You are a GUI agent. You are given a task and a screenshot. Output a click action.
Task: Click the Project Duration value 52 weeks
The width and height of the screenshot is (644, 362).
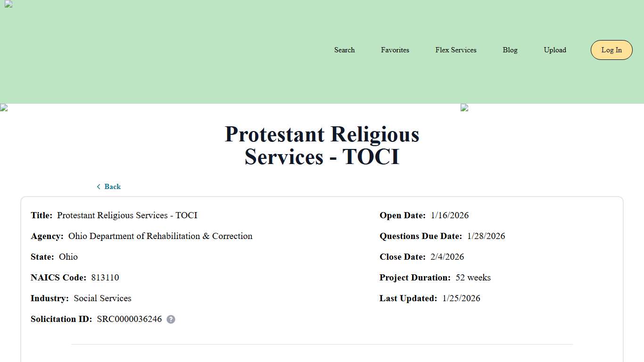(x=473, y=278)
